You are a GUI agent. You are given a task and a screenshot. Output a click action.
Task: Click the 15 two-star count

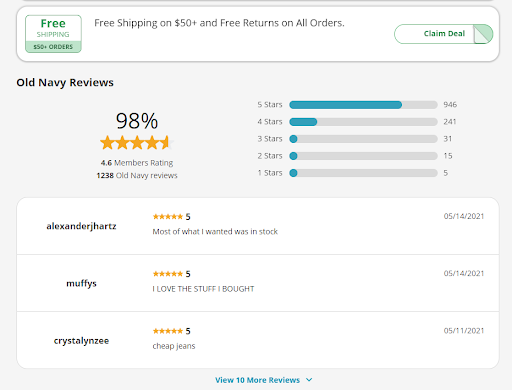(448, 156)
